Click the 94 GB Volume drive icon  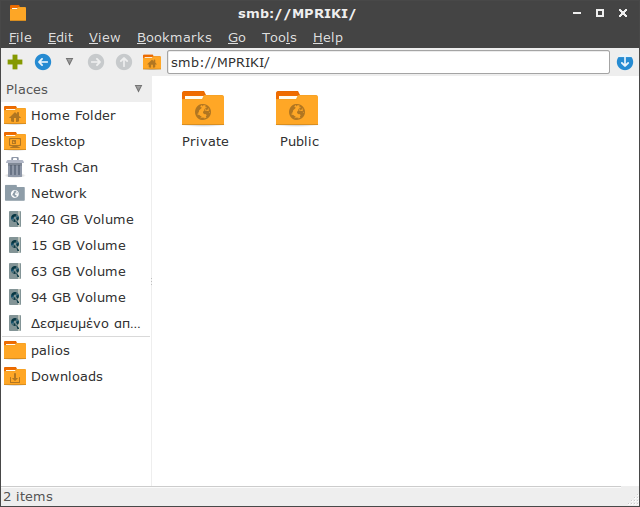[15, 298]
